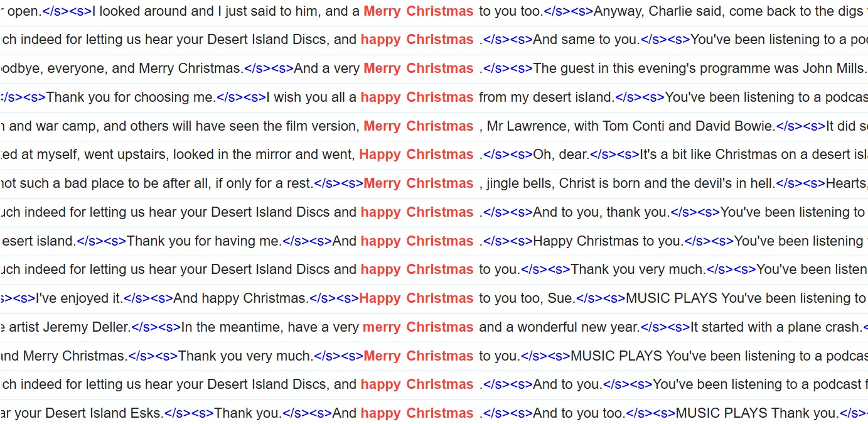Open the 'Merry Christmas' match before 'Mr Lawrence'
The width and height of the screenshot is (868, 424).
coord(418,126)
